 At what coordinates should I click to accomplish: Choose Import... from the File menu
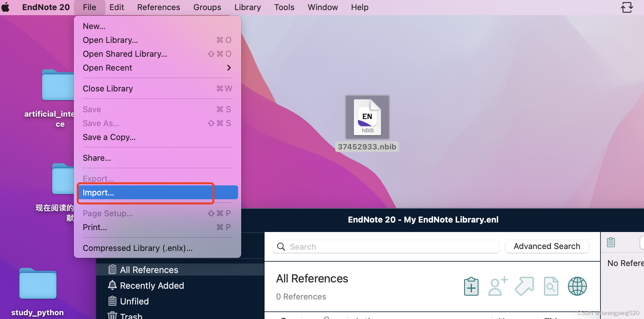click(x=158, y=192)
